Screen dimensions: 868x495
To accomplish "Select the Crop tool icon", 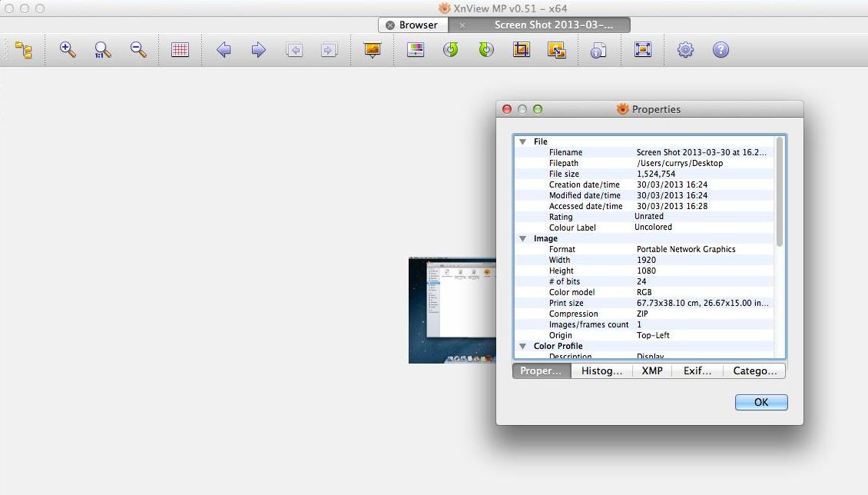I will (521, 50).
